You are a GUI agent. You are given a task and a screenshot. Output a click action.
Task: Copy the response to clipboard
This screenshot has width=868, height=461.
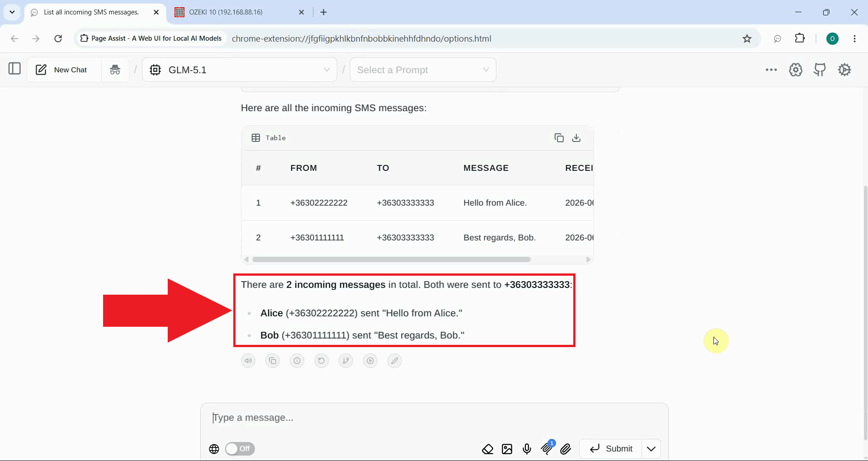(273, 361)
